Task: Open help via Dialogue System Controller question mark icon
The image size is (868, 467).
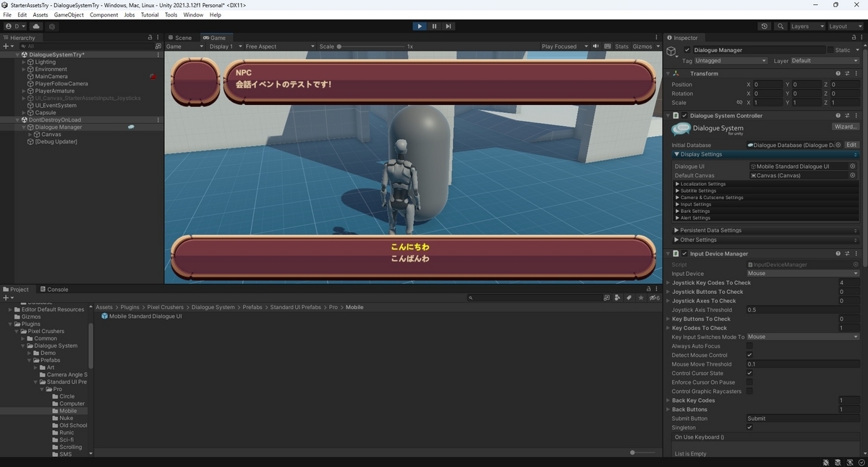Action: pyautogui.click(x=837, y=115)
